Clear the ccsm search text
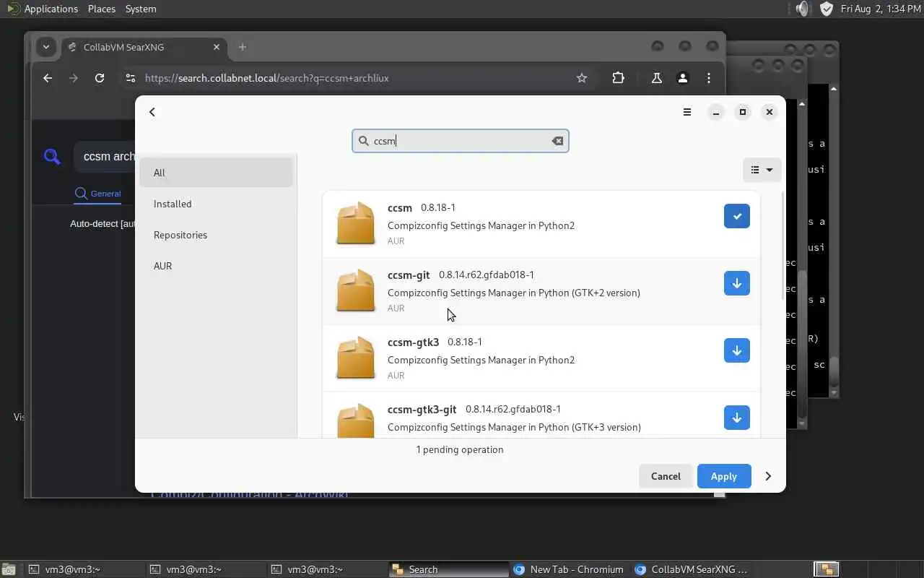This screenshot has height=578, width=924. point(557,141)
